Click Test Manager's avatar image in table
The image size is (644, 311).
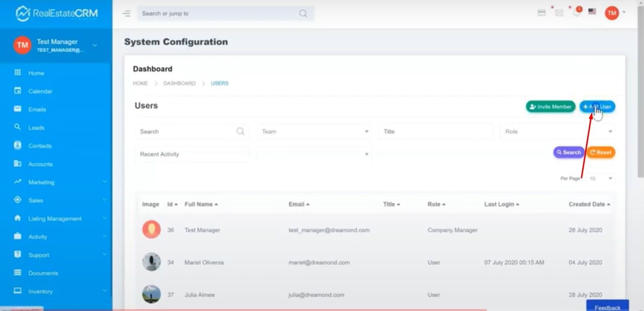151,230
